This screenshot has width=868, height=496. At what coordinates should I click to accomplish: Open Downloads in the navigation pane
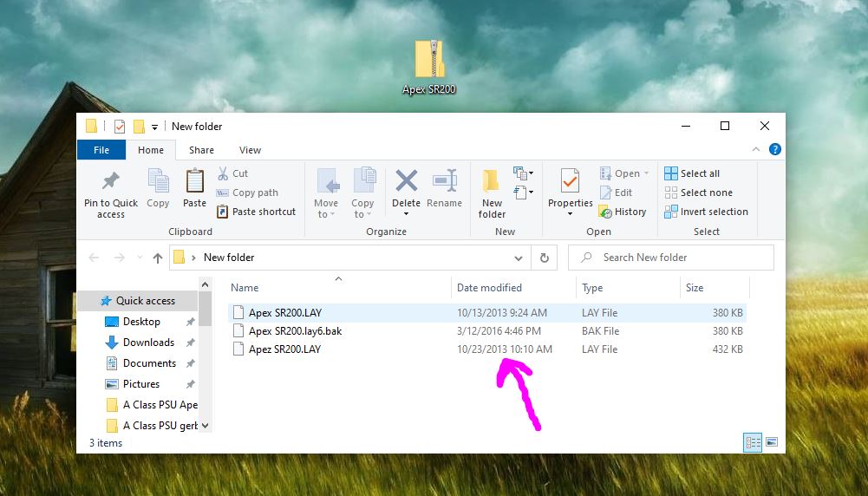(148, 343)
